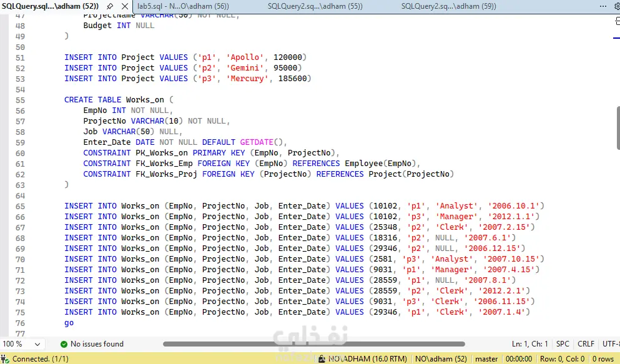Click the Connected. (1/1) status text
This screenshot has height=364, width=620.
(x=41, y=359)
